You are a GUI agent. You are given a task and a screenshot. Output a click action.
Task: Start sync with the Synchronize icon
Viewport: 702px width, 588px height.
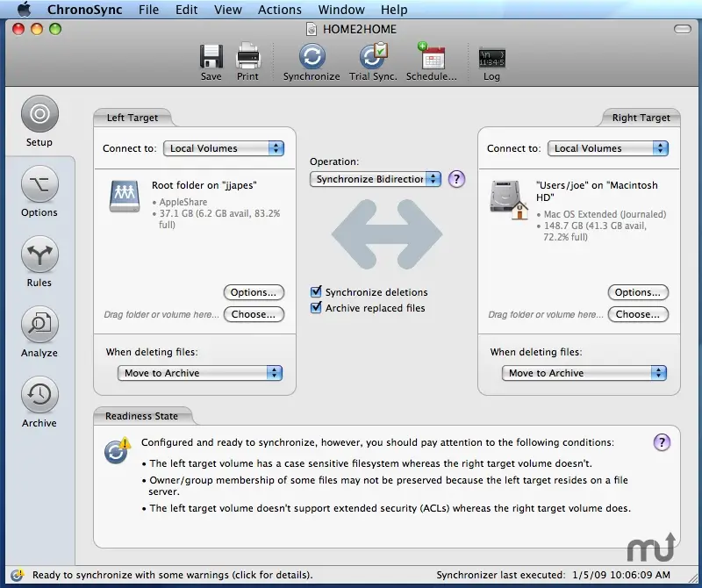tap(312, 57)
